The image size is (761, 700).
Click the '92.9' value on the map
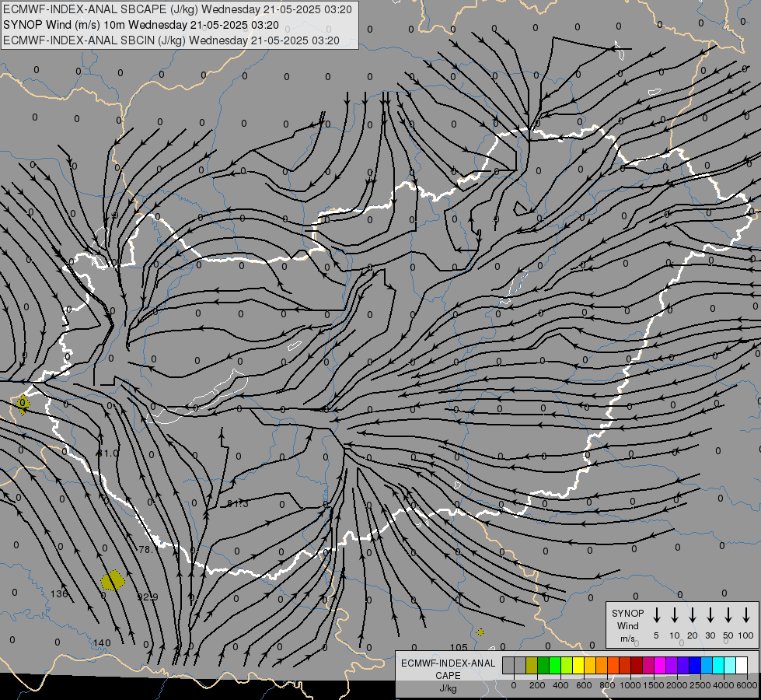(x=148, y=597)
